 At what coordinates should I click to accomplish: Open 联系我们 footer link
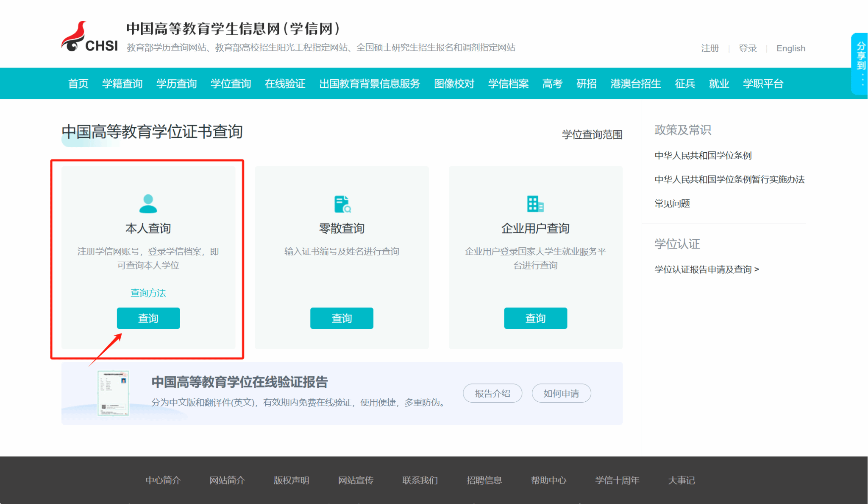coord(420,480)
